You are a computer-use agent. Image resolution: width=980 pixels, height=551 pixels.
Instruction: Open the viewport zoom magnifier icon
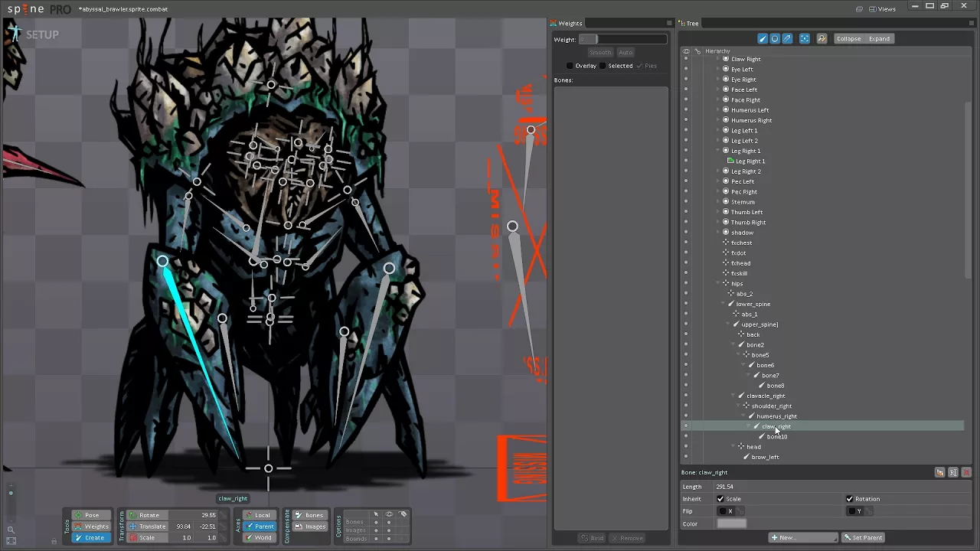click(x=11, y=530)
